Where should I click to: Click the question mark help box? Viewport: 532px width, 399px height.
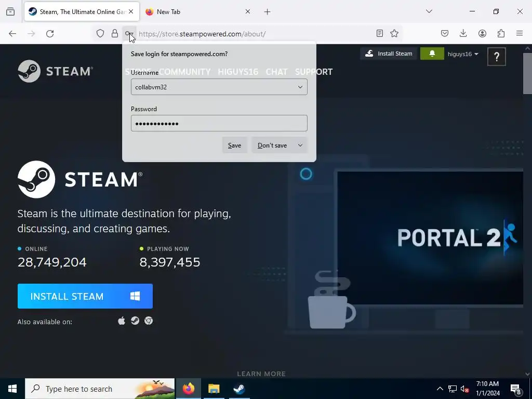pyautogui.click(x=496, y=57)
